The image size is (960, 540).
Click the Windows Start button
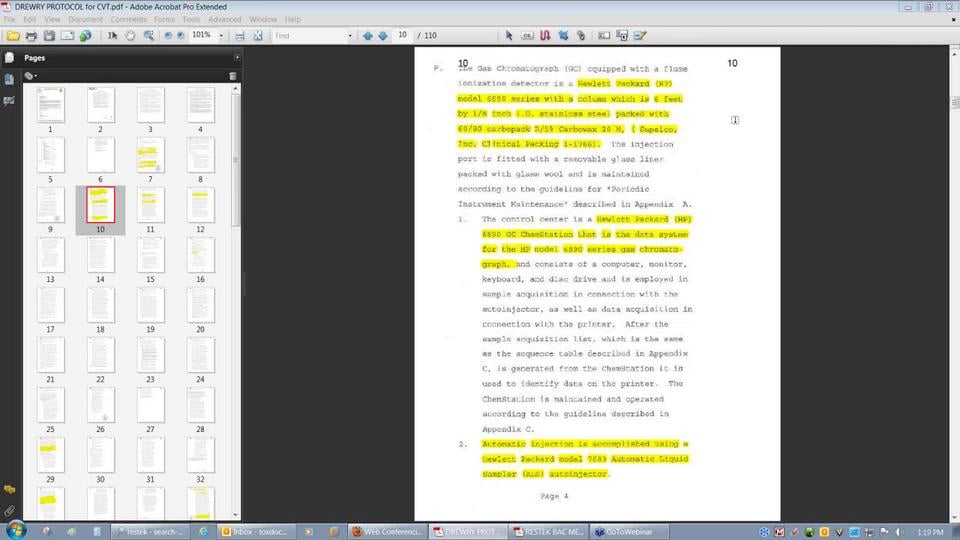point(16,530)
